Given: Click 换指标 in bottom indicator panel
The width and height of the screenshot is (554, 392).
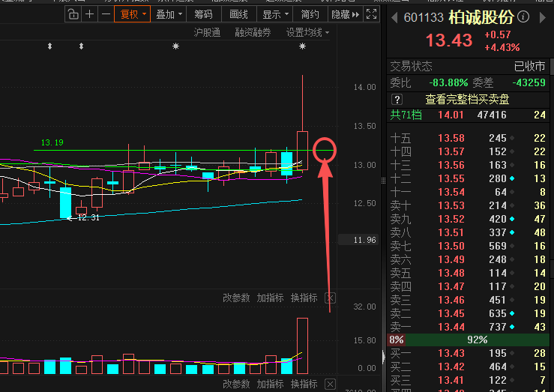Looking at the screenshot, I should click(304, 384).
